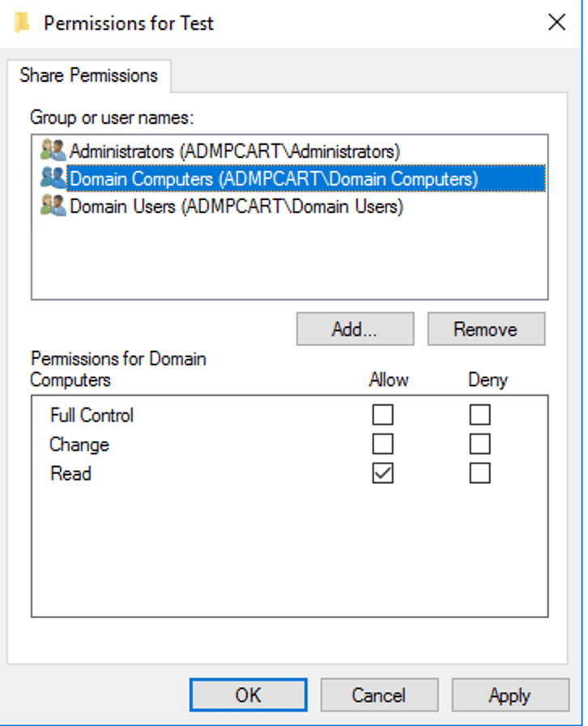Check Deny for Change permission

click(479, 444)
